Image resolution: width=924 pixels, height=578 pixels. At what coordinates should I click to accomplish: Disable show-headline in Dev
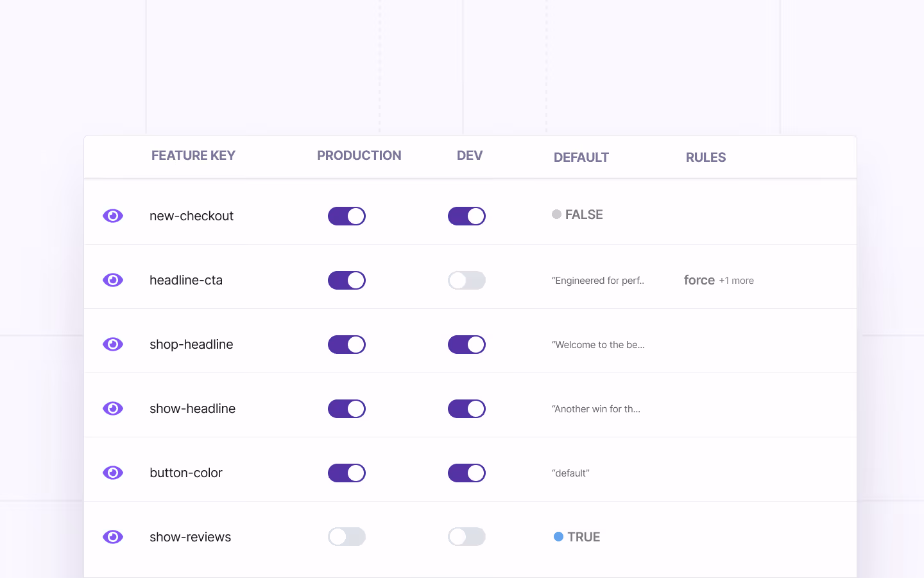click(466, 408)
